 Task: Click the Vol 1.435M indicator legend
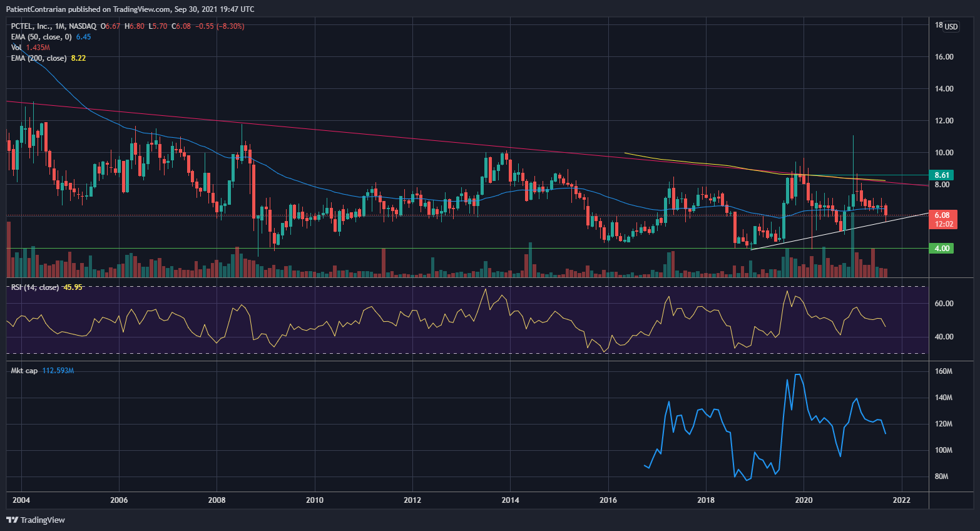(x=30, y=48)
